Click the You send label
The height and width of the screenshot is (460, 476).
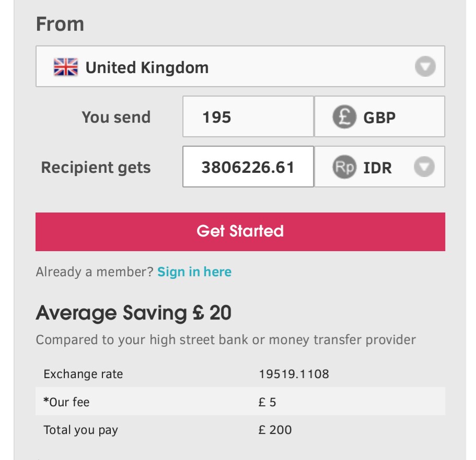coord(116,117)
